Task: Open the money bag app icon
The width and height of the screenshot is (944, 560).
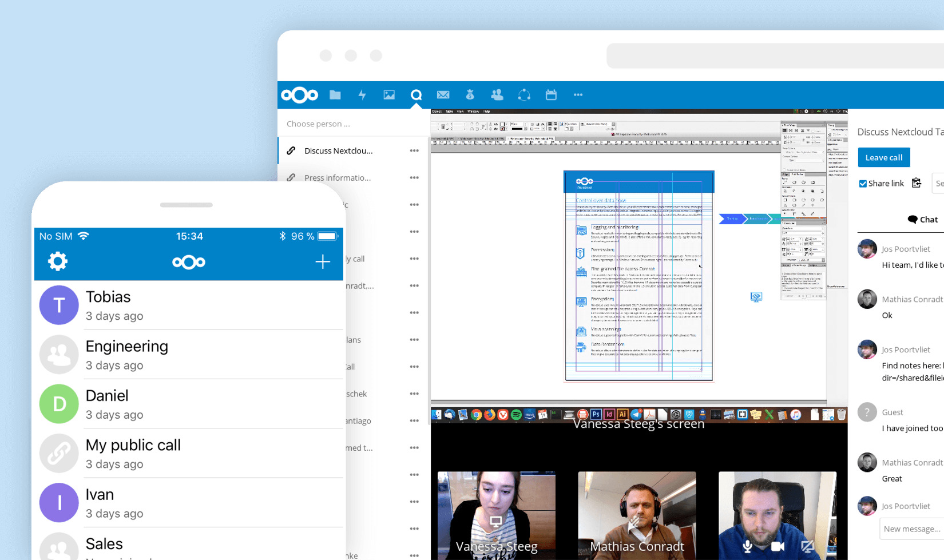Action: tap(470, 95)
